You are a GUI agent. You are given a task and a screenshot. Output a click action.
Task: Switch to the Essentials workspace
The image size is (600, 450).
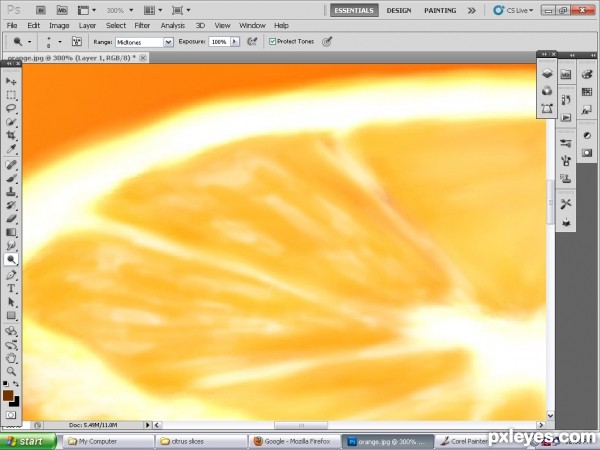pos(354,10)
